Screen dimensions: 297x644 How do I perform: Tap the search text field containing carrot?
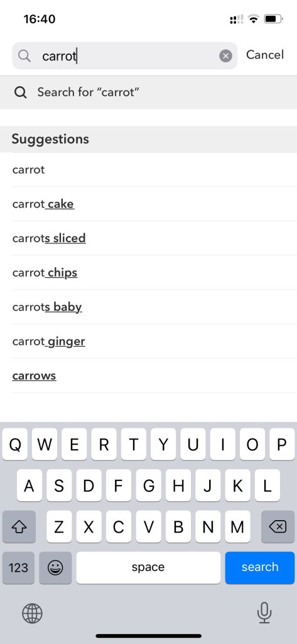click(x=125, y=55)
